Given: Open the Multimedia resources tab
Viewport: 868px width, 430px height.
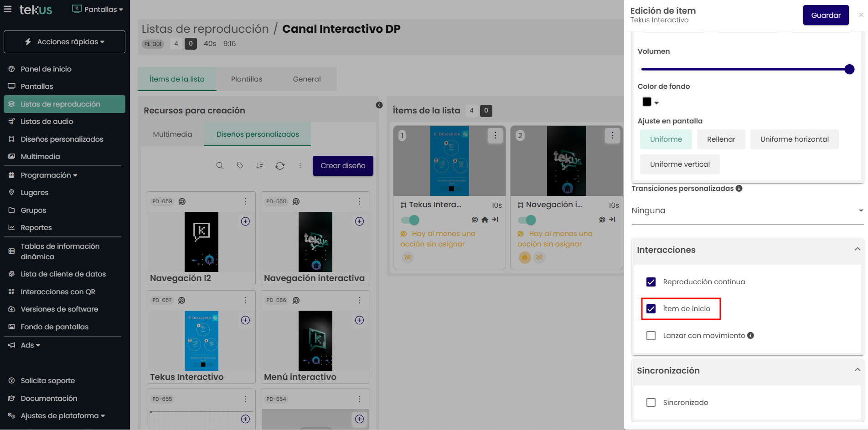Looking at the screenshot, I should click(x=172, y=134).
